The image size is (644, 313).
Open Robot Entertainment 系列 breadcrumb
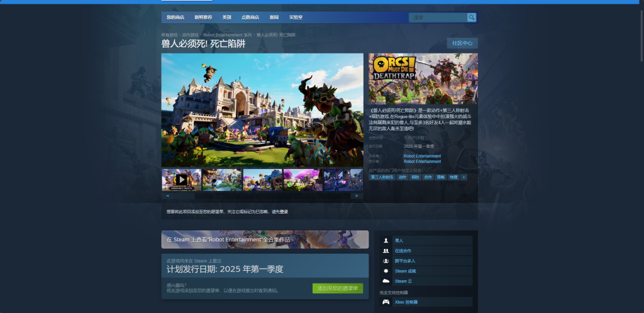228,35
